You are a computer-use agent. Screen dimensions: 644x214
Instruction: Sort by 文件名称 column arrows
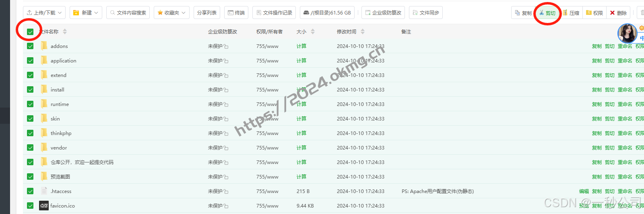click(65, 31)
